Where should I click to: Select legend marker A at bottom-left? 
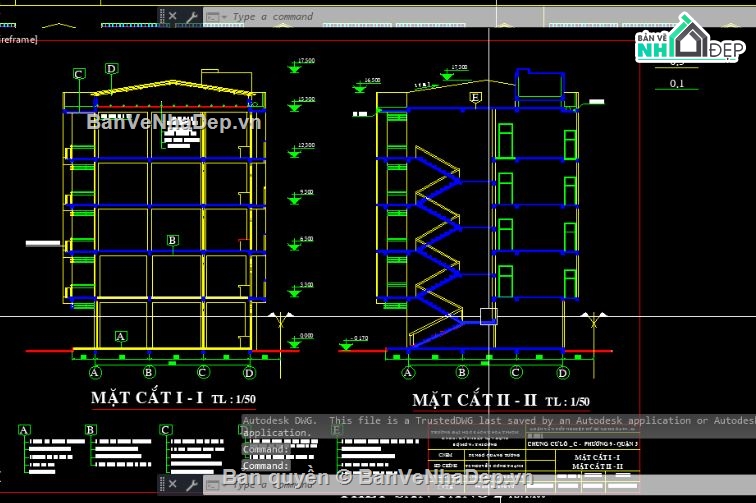click(23, 430)
